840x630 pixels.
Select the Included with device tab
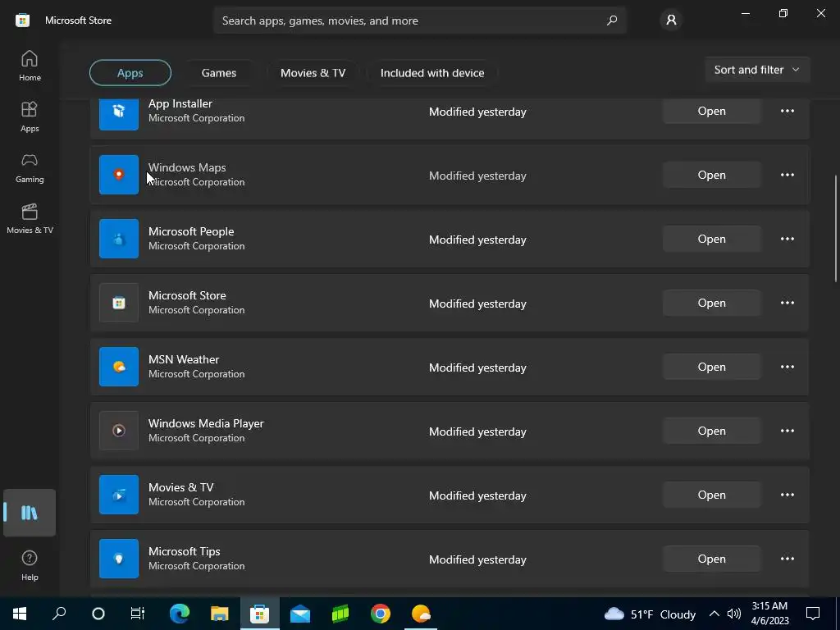(432, 73)
